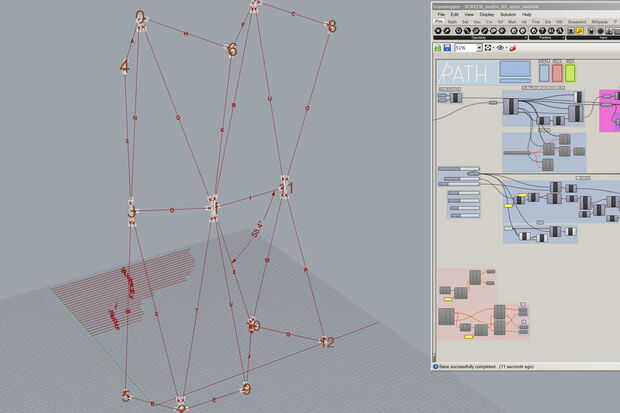
Task: Select the Integer parameter icon in Primitive panel
Action: (542, 31)
